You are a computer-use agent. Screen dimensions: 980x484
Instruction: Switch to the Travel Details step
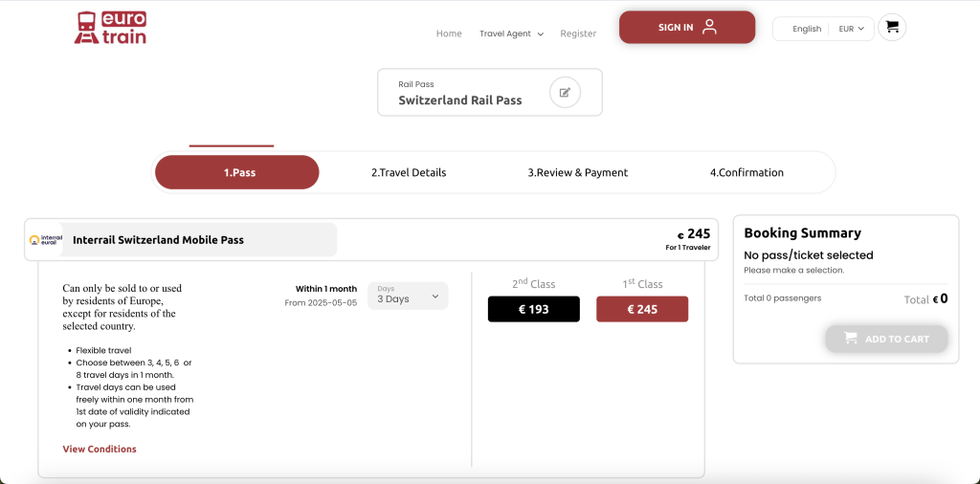pyautogui.click(x=409, y=173)
